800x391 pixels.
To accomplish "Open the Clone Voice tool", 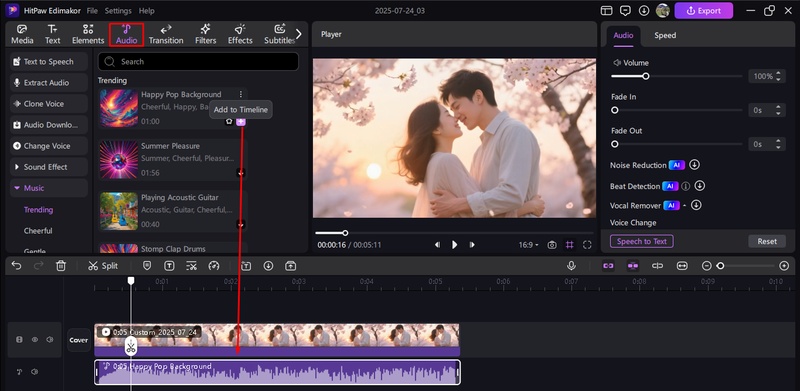I will click(x=49, y=104).
